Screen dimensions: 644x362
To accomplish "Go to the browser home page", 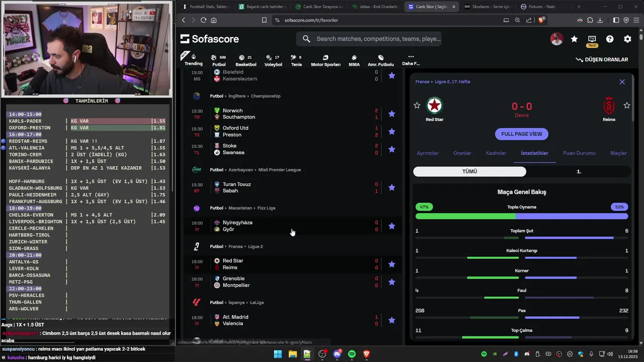I will click(214, 20).
